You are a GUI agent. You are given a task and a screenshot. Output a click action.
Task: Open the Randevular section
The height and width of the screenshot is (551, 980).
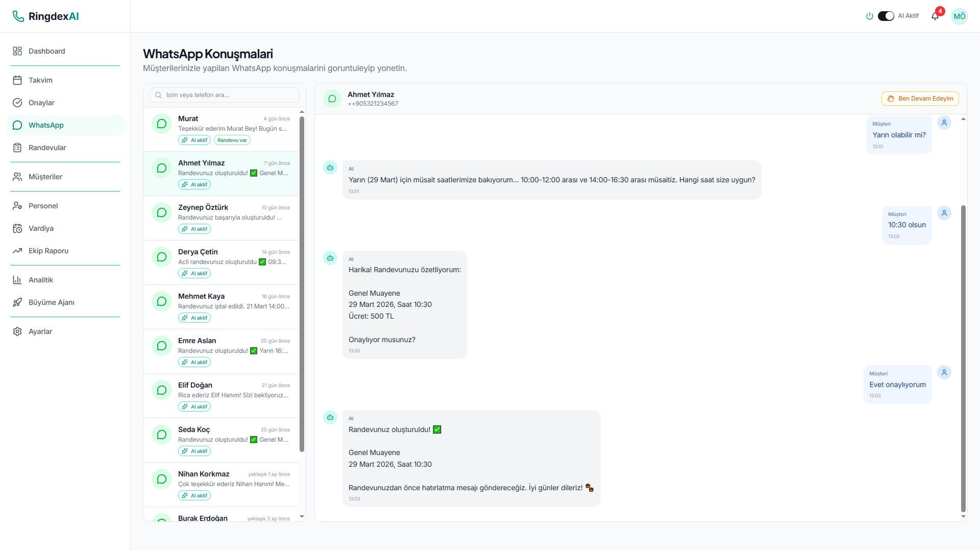point(65,148)
